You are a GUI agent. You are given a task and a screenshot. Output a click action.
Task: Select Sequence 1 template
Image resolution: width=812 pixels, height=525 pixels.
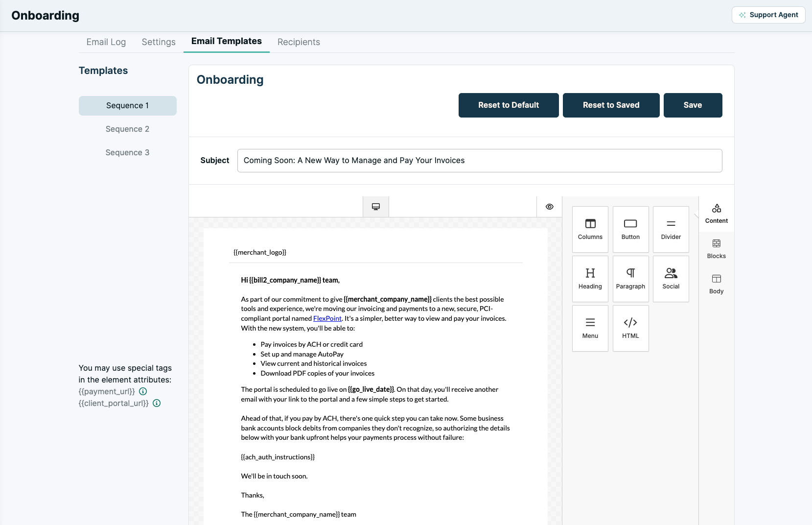point(128,106)
